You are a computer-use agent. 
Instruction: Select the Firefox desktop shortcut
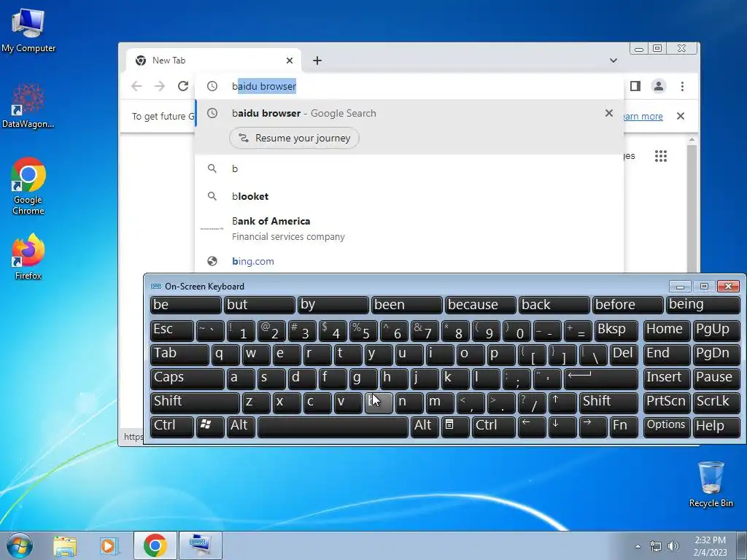click(x=28, y=257)
